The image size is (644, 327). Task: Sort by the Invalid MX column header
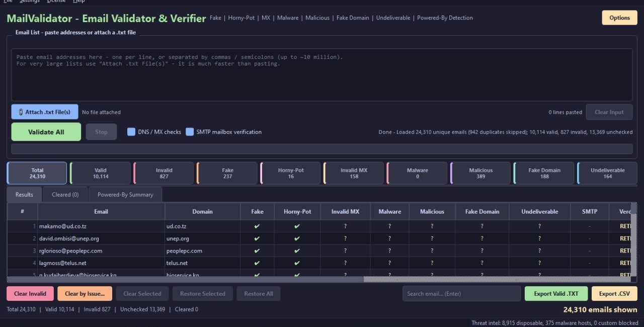345,212
